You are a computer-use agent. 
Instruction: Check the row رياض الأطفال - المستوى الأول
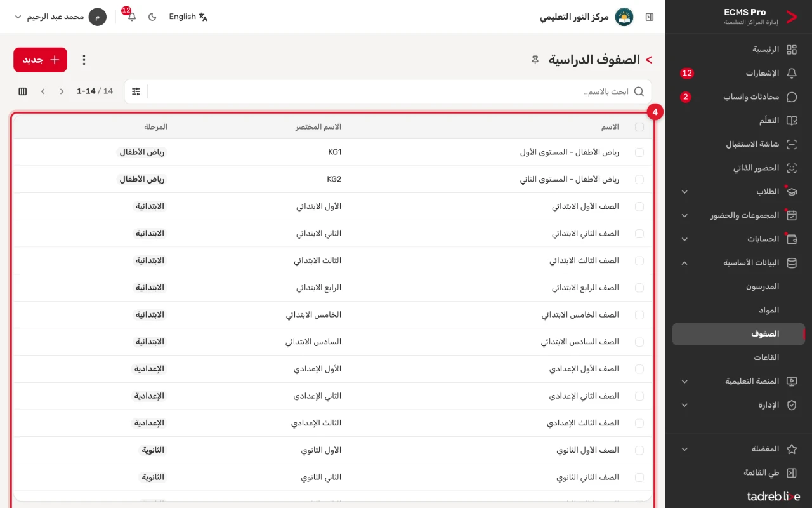[x=639, y=152]
